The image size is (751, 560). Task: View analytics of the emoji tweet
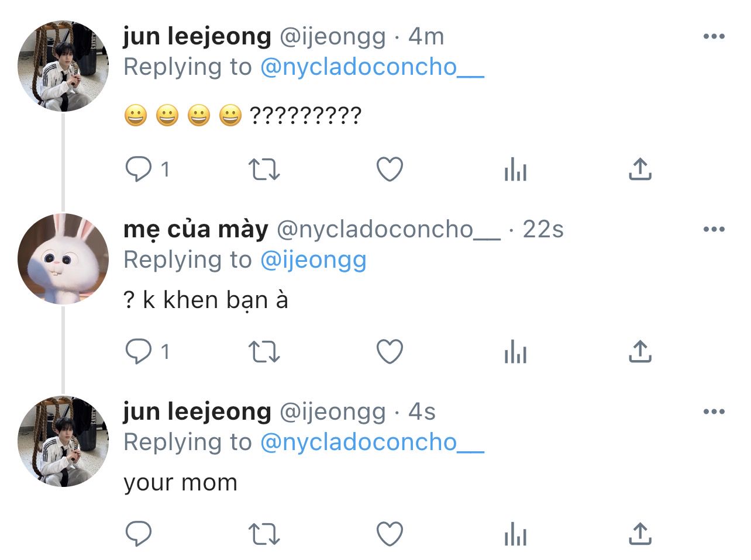tap(515, 170)
